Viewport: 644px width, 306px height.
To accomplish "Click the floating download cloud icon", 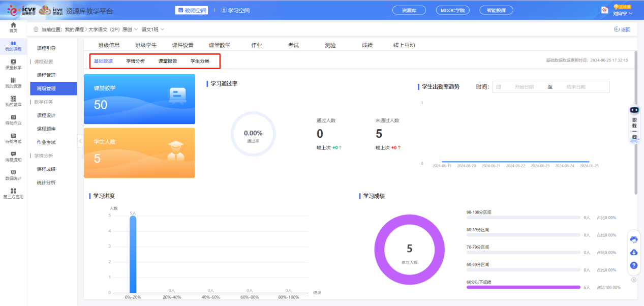I will pyautogui.click(x=634, y=253).
